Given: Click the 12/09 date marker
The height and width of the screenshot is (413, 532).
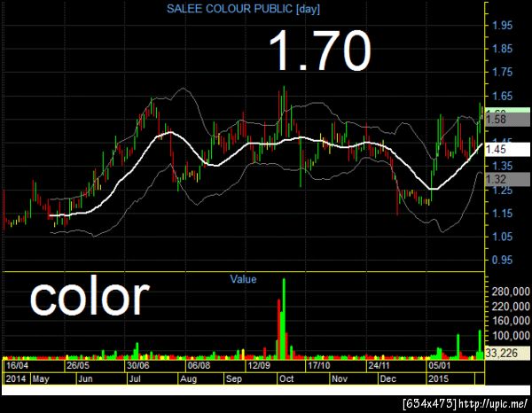Looking at the screenshot, I should [259, 365].
